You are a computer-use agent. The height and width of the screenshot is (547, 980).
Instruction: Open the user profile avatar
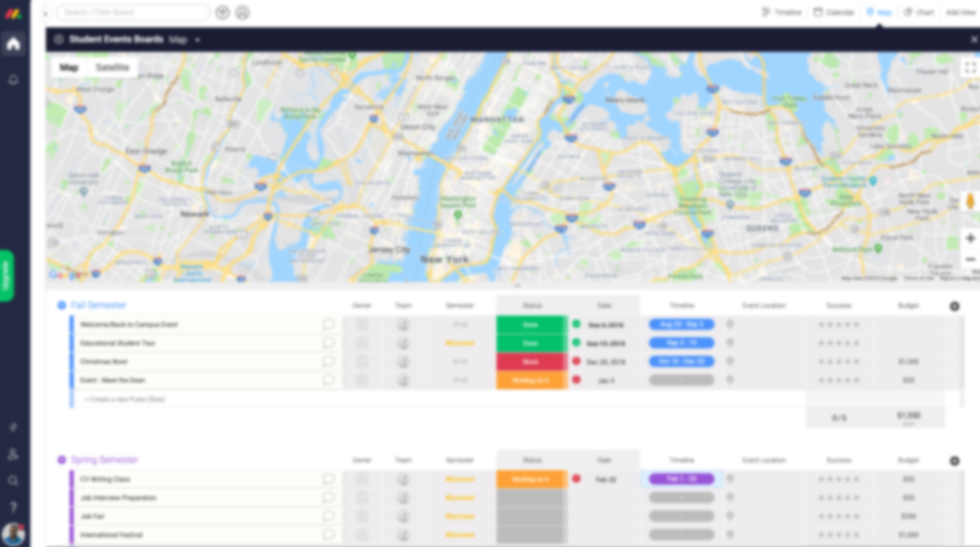point(13,534)
